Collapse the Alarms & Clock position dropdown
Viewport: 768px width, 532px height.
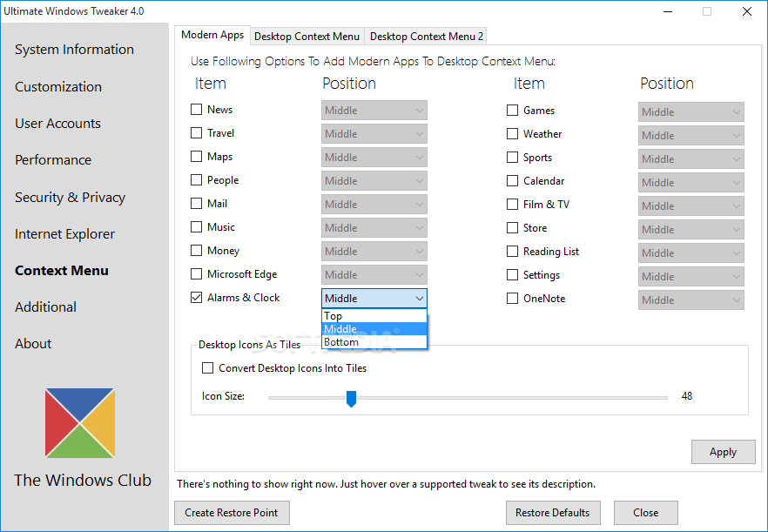pos(374,299)
